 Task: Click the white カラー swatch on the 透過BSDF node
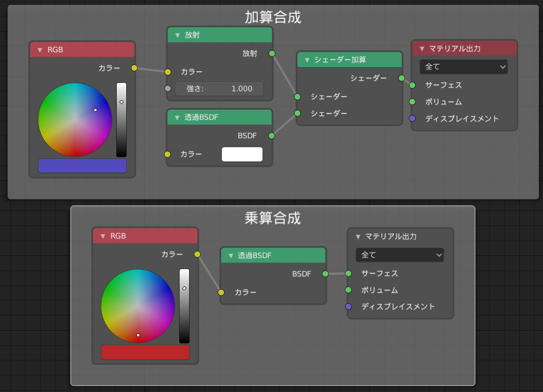click(242, 154)
